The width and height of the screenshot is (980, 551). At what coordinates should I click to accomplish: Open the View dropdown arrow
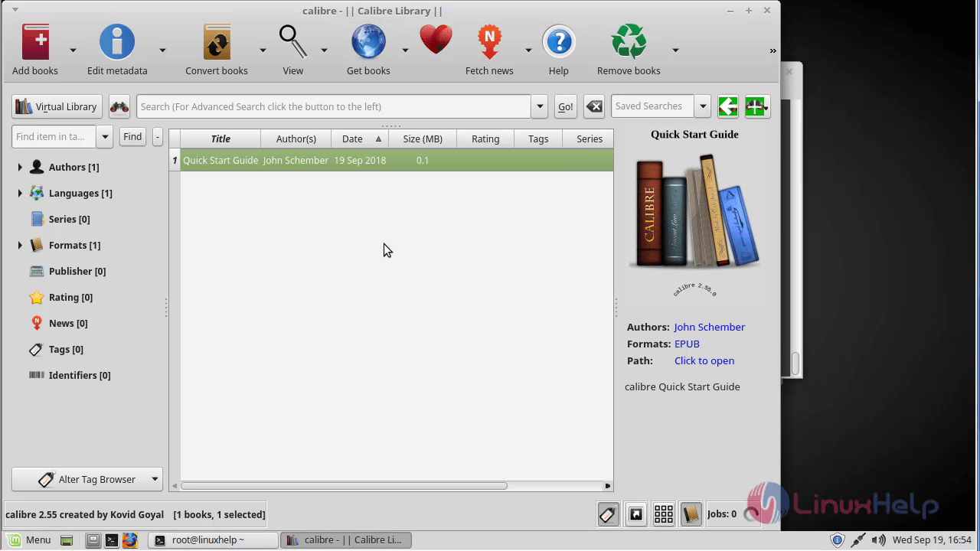(324, 51)
